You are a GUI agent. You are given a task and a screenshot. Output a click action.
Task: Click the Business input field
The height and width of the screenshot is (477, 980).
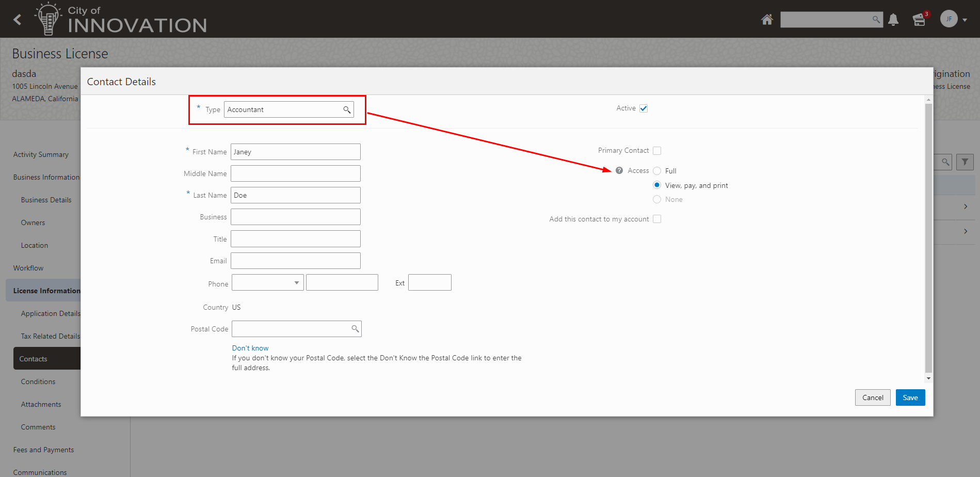point(296,217)
